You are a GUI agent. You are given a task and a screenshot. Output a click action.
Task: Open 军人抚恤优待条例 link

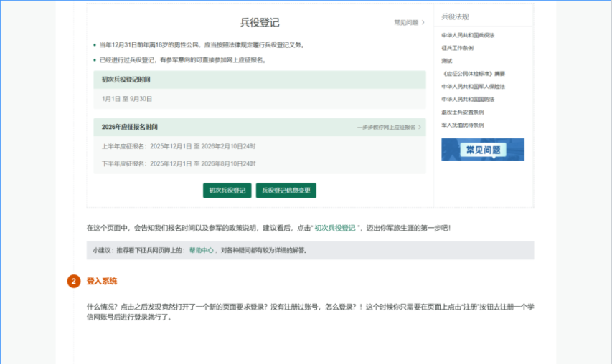click(x=463, y=125)
